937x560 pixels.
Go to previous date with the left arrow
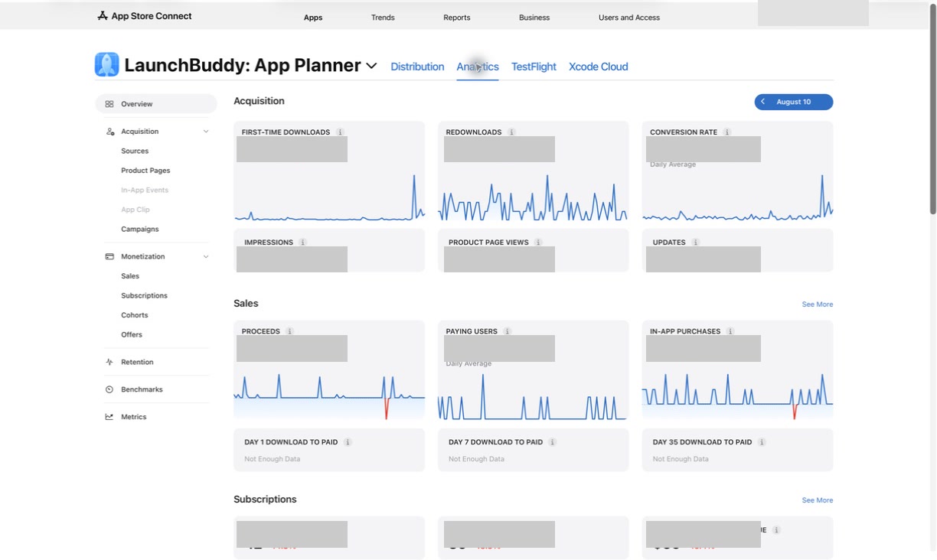(762, 102)
